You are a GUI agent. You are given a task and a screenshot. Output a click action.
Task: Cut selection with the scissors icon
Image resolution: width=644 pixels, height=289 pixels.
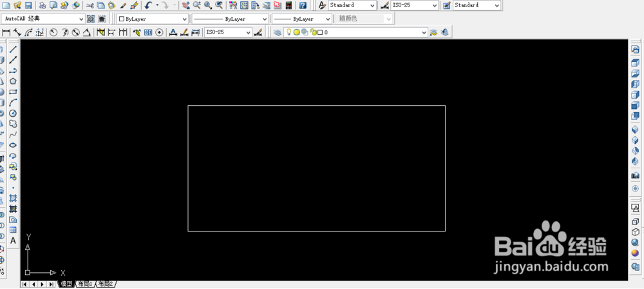coord(90,5)
